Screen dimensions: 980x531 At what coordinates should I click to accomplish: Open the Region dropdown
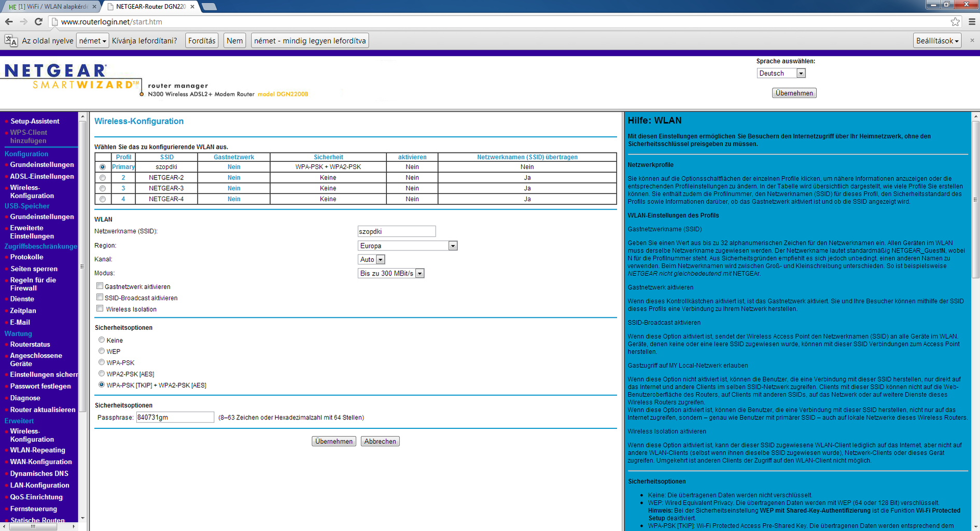(408, 246)
